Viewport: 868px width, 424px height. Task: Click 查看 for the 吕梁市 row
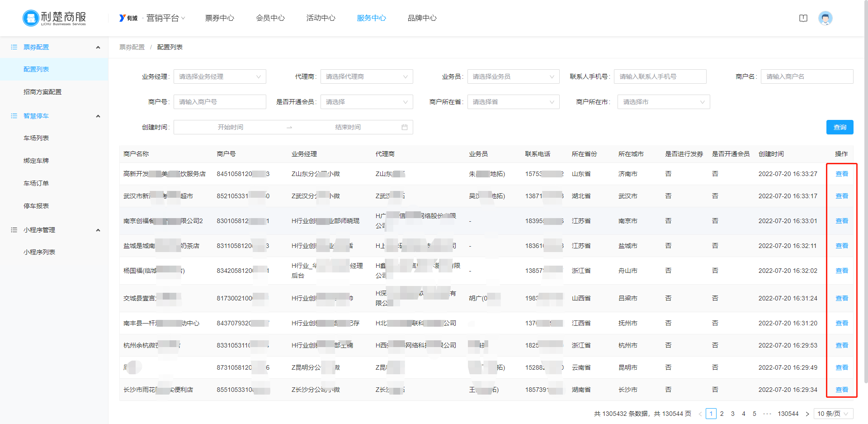(842, 298)
